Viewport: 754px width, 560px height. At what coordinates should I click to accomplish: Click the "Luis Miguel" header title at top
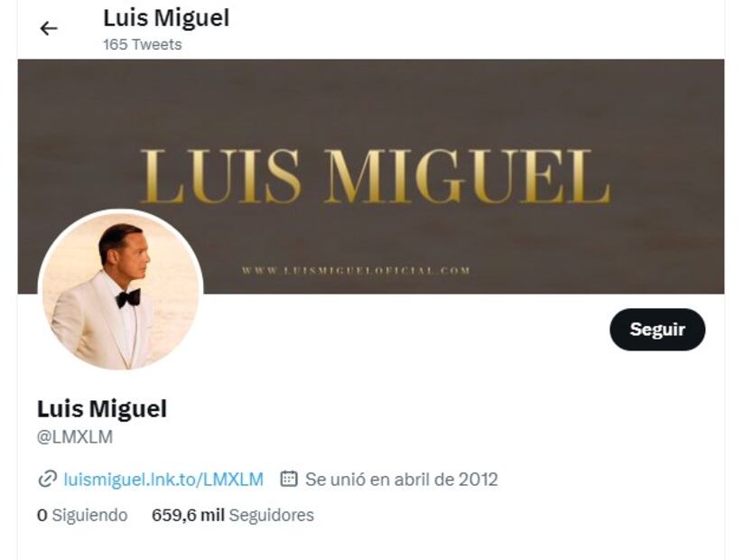[x=166, y=18]
